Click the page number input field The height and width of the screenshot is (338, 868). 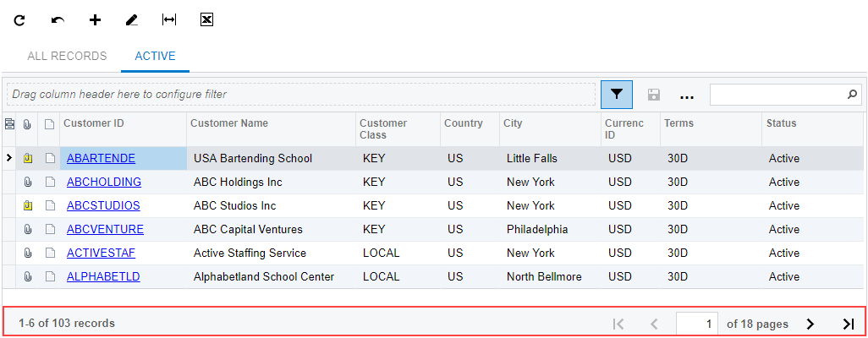698,324
